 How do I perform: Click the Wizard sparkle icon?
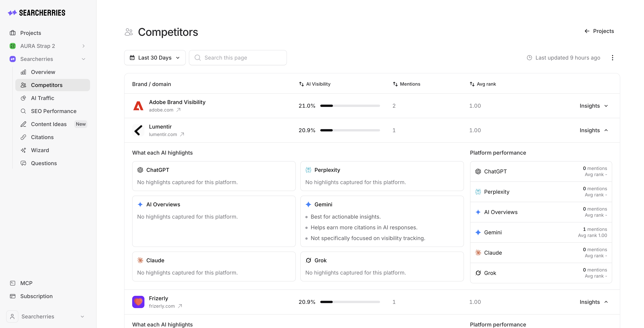[23, 150]
